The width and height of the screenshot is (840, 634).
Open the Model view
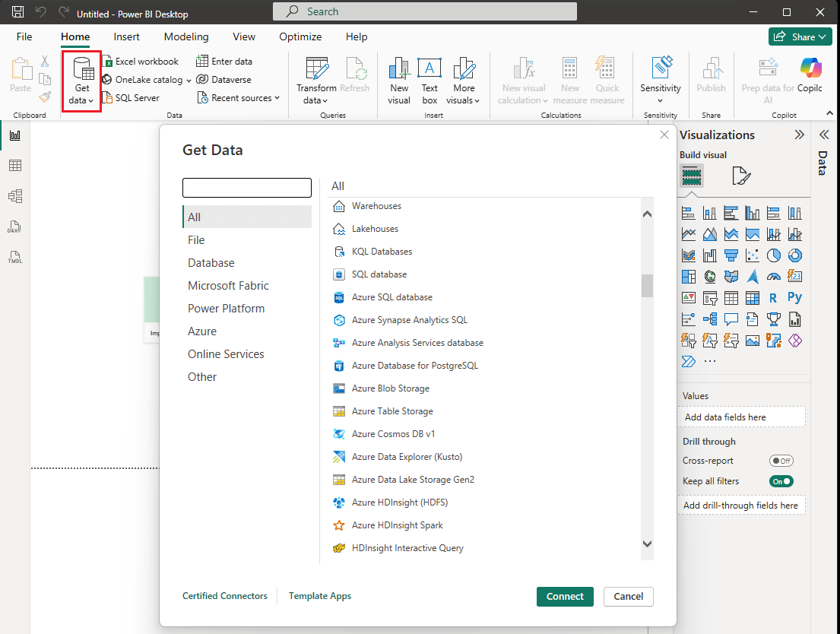(17, 196)
